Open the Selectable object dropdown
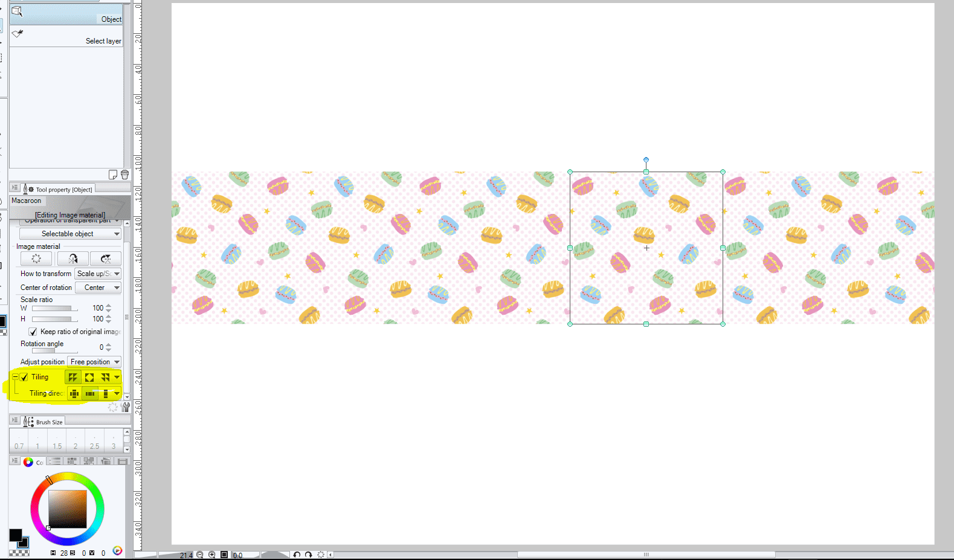 pos(70,234)
